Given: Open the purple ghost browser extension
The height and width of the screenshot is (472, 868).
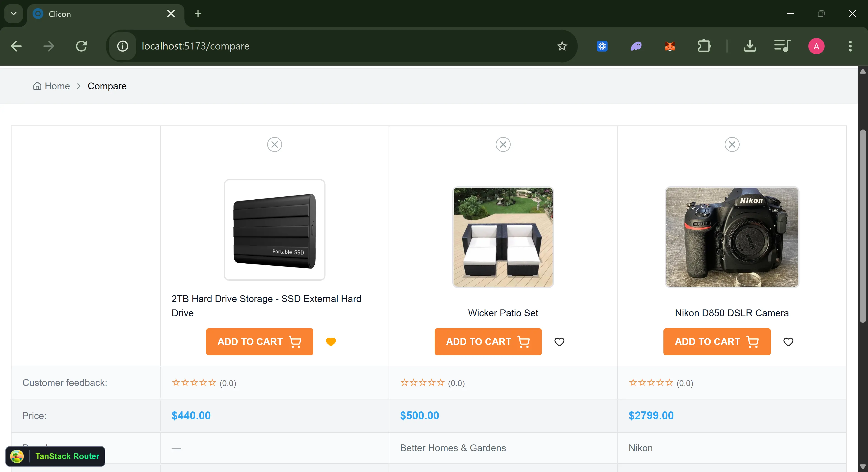Looking at the screenshot, I should [x=636, y=46].
